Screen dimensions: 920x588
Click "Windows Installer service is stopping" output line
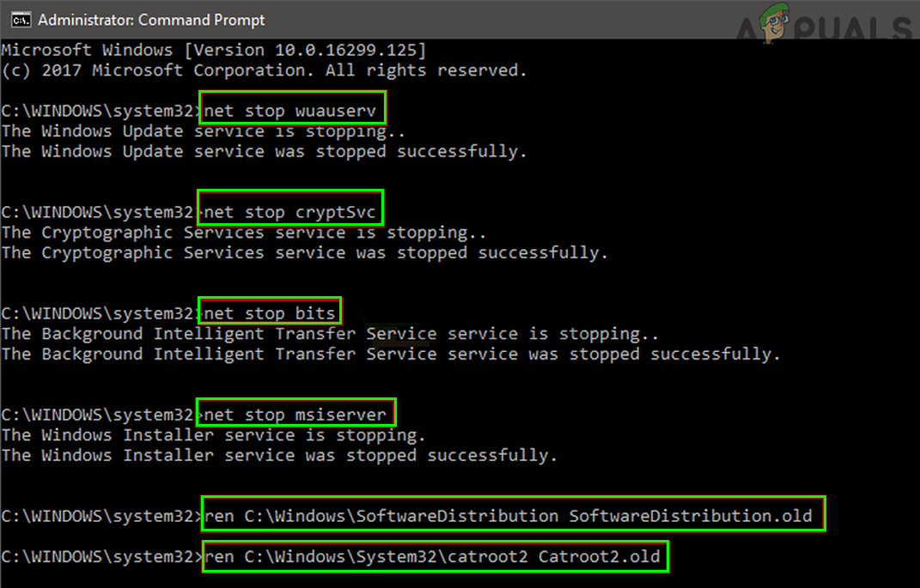click(x=213, y=435)
